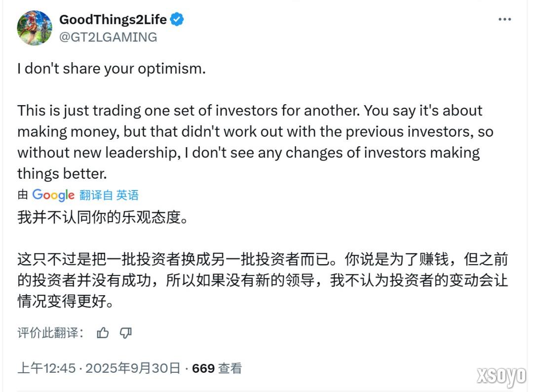
Task: Open the GoodThings2Life display name
Action: (x=113, y=19)
